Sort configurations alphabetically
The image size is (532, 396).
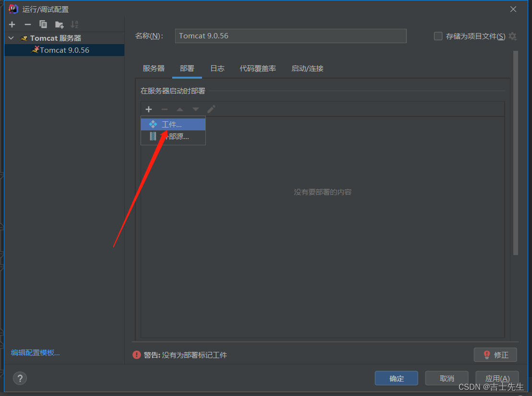(x=74, y=24)
